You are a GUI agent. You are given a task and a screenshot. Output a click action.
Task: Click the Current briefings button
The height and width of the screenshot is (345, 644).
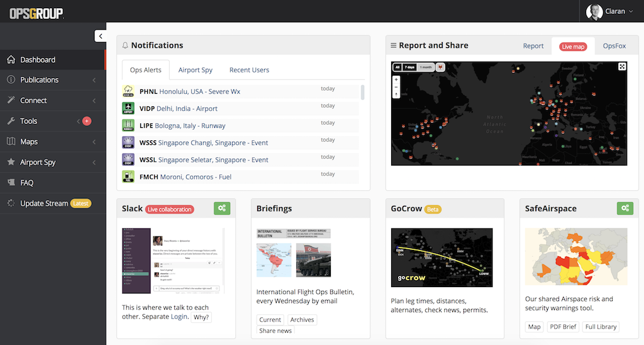270,320
